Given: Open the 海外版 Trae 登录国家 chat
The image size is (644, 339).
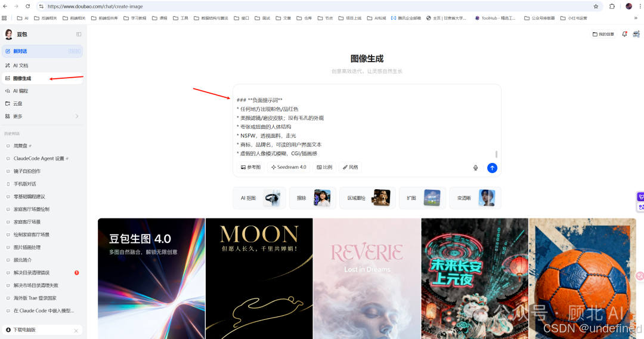Looking at the screenshot, I should pyautogui.click(x=43, y=298).
